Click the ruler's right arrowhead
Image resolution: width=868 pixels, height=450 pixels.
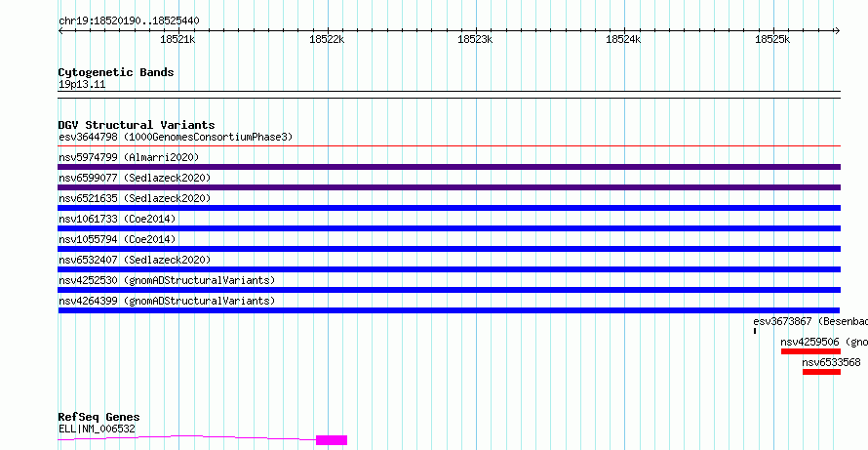(x=838, y=31)
